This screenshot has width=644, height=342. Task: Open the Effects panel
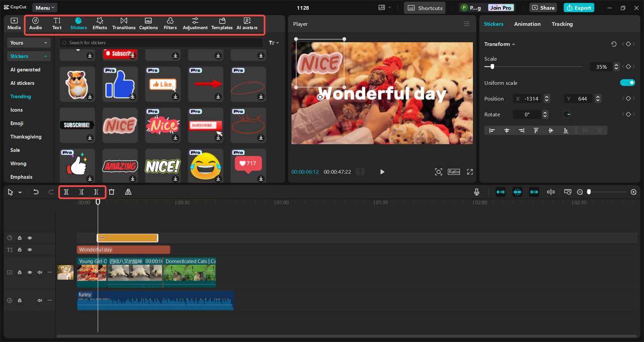pos(100,24)
